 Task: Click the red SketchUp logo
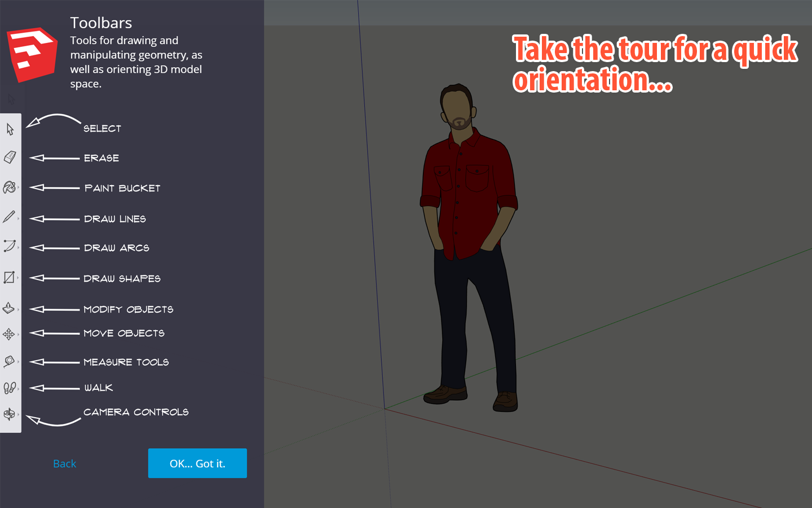tap(32, 55)
